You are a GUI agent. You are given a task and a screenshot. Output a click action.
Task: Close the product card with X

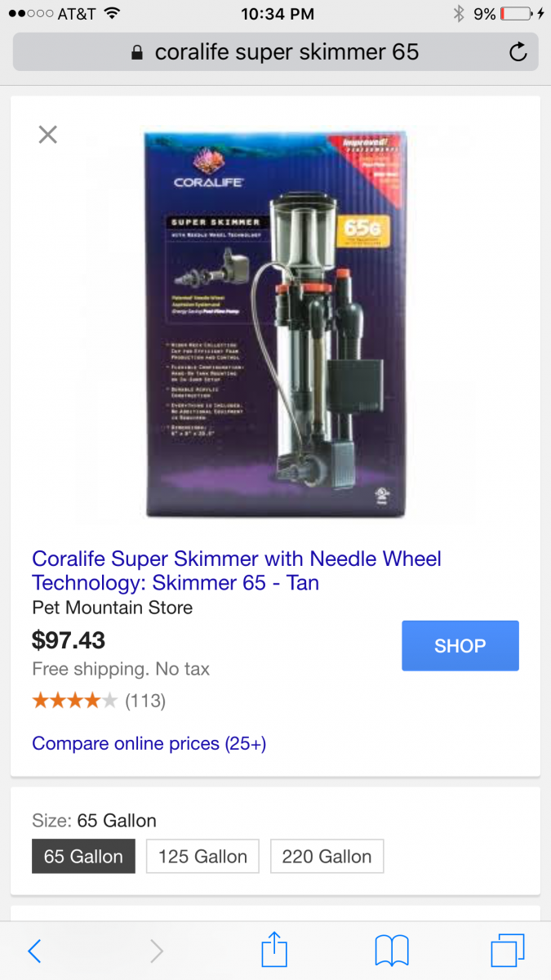pyautogui.click(x=48, y=135)
